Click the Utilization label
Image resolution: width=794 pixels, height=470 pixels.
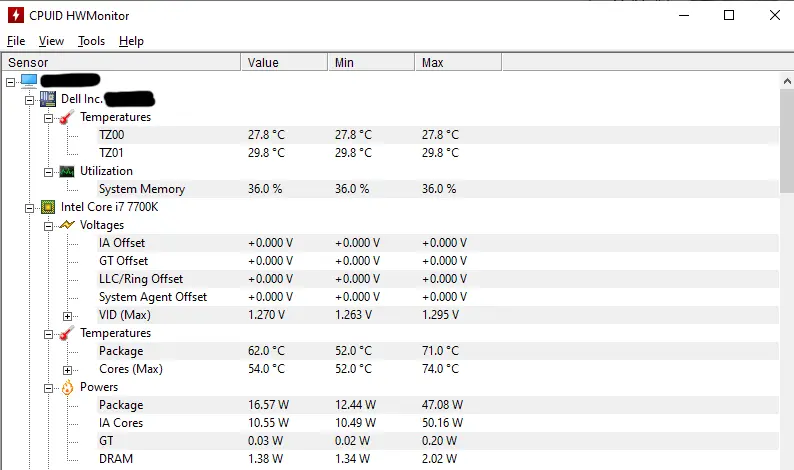[x=106, y=171]
